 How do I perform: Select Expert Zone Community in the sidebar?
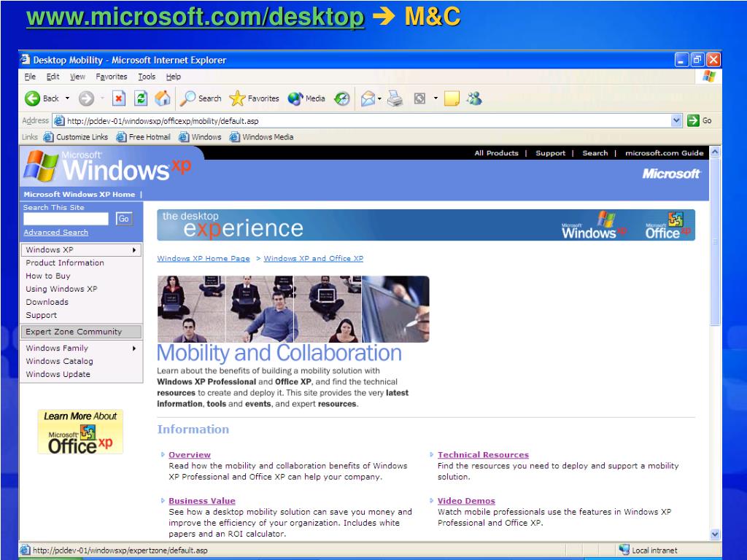point(81,332)
